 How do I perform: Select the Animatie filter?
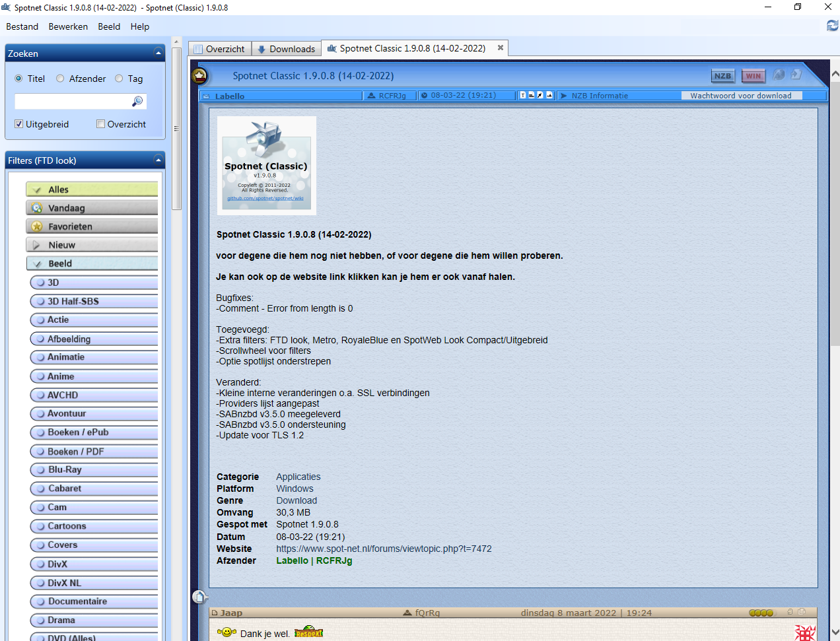(94, 357)
